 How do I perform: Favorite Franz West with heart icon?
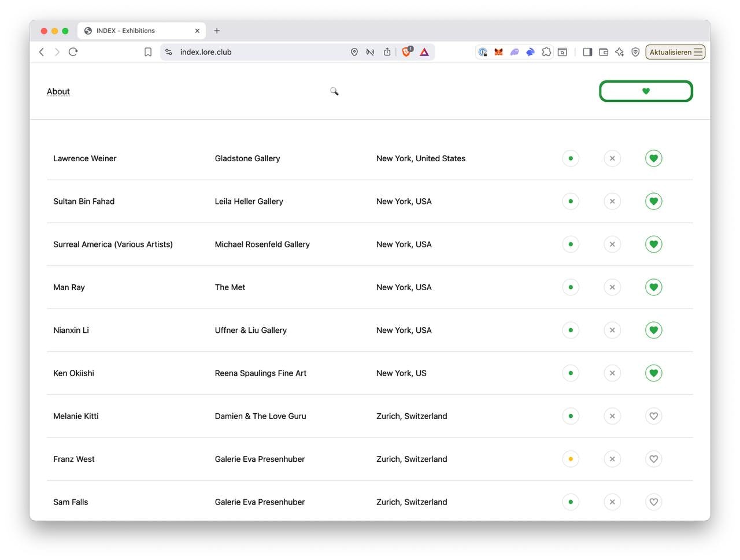[x=654, y=459]
